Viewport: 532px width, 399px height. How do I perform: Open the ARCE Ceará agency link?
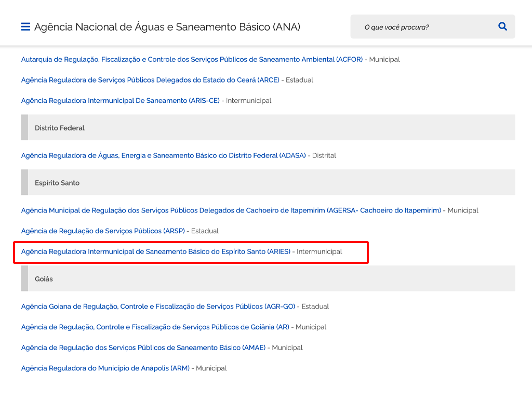(150, 80)
